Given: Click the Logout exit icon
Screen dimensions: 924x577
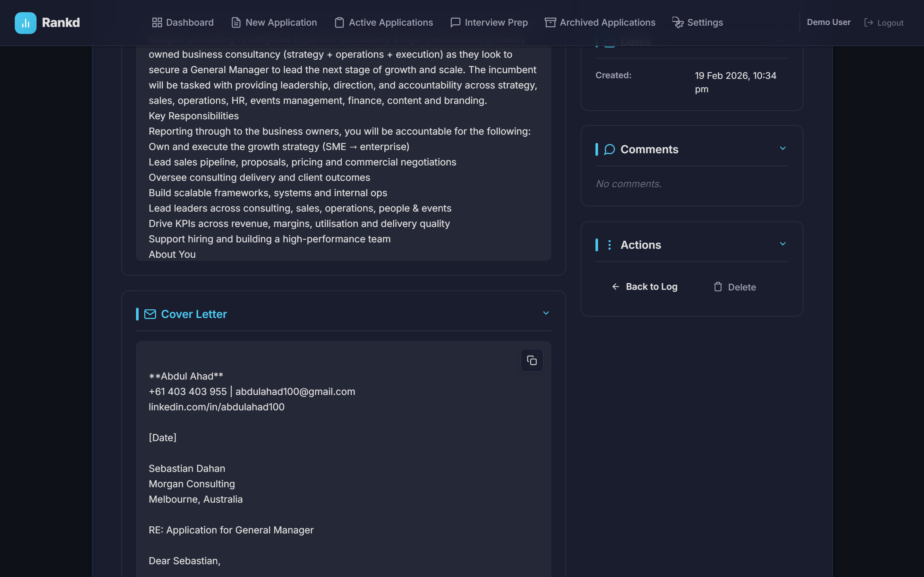Looking at the screenshot, I should [x=868, y=23].
